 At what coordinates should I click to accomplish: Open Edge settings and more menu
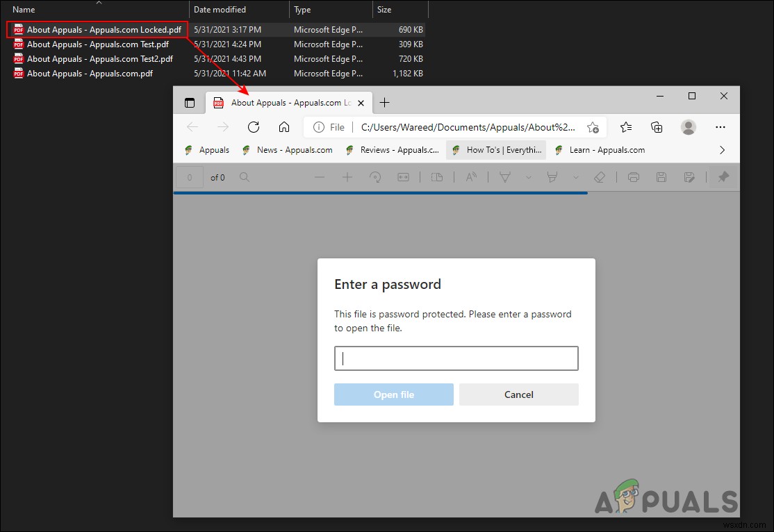click(x=721, y=127)
